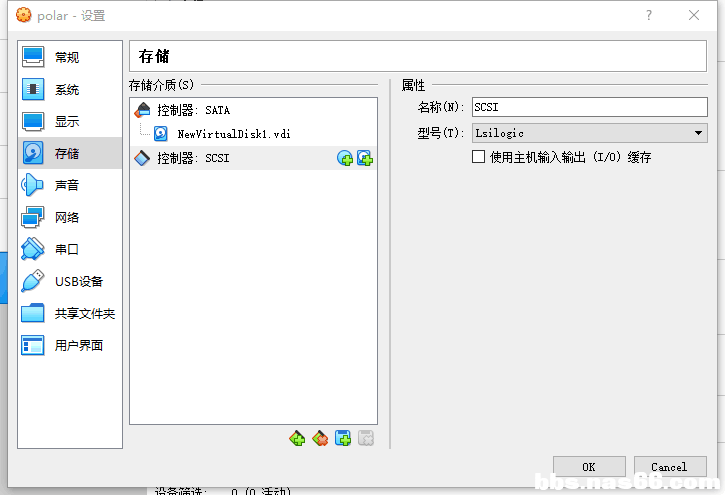Click the USB设备 plug icon
This screenshot has height=495, width=725.
point(33,281)
